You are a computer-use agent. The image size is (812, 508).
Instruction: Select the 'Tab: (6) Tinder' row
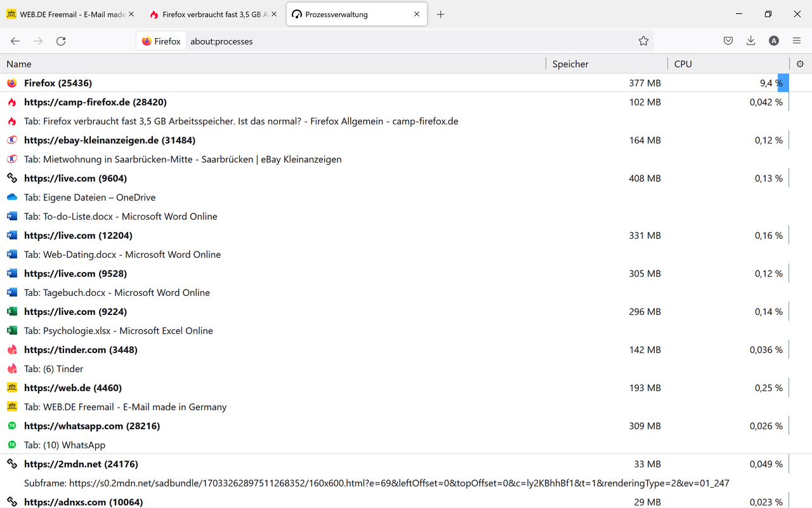click(x=406, y=369)
